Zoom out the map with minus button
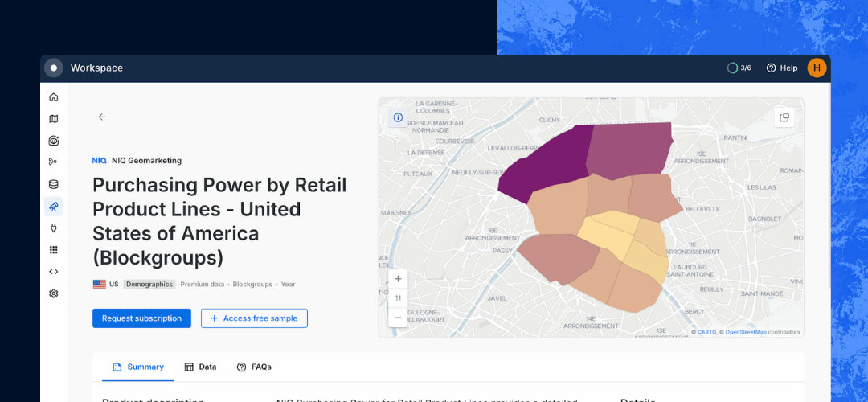 click(398, 318)
